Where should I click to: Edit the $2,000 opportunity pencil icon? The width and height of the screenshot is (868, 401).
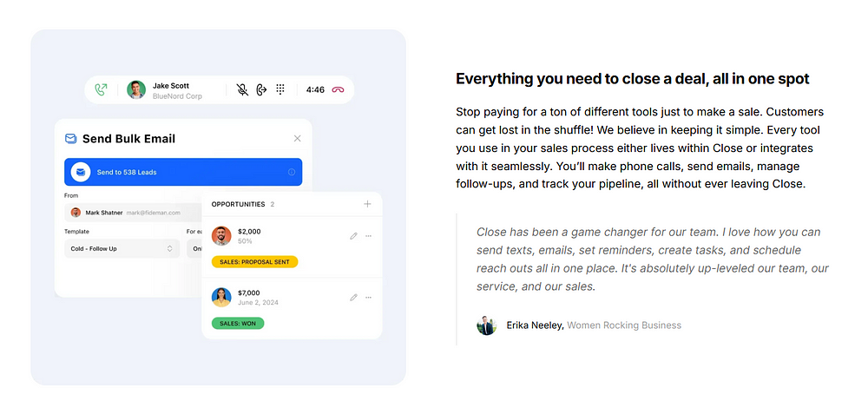(354, 236)
